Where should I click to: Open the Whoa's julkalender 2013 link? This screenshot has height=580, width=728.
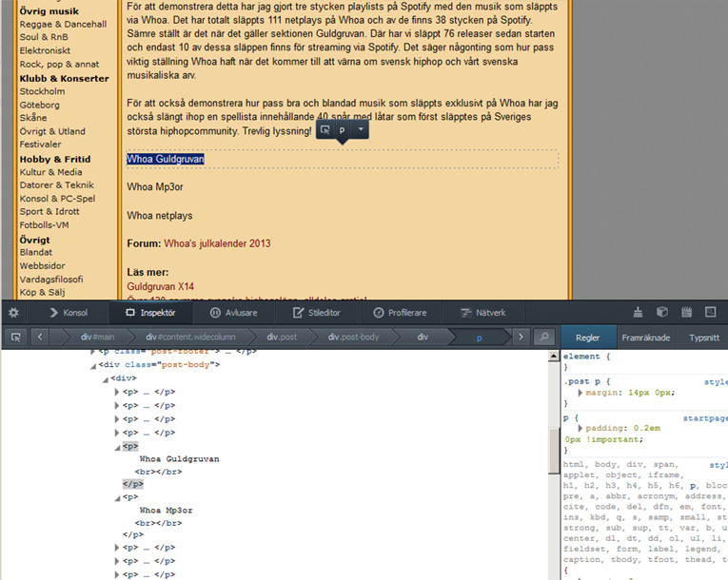point(217,243)
